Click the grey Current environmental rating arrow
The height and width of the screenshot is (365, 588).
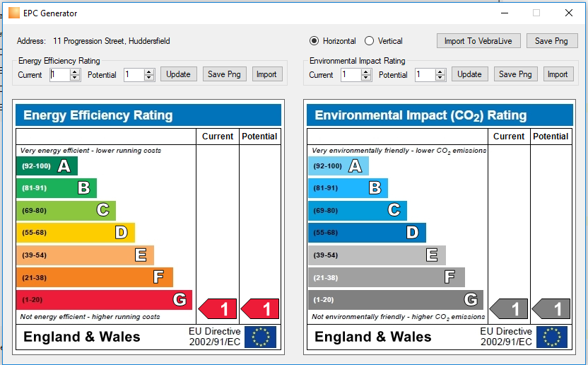pos(509,308)
